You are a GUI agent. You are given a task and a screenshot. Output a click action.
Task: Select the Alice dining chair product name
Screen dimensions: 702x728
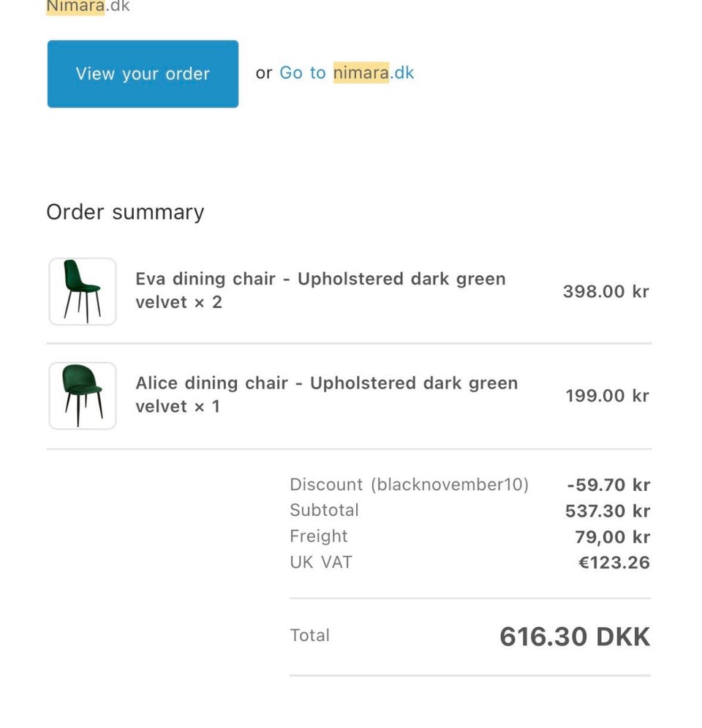coord(326,394)
